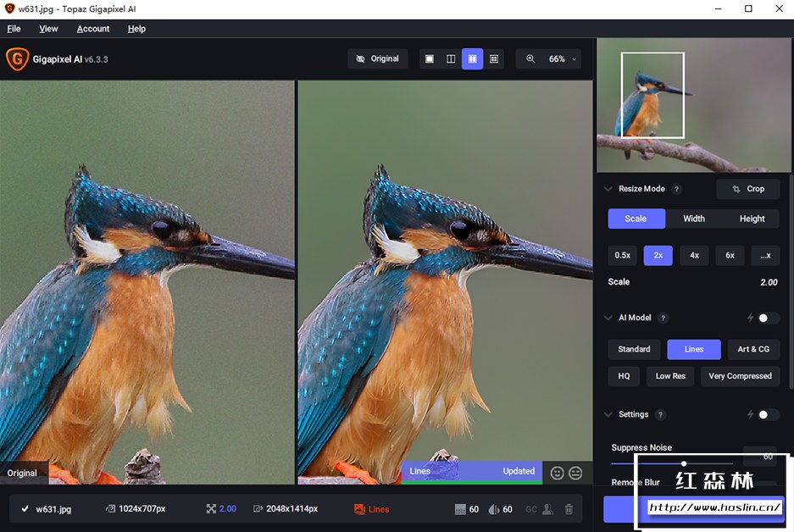The height and width of the screenshot is (532, 794).
Task: Click the Crop button
Action: (x=747, y=189)
